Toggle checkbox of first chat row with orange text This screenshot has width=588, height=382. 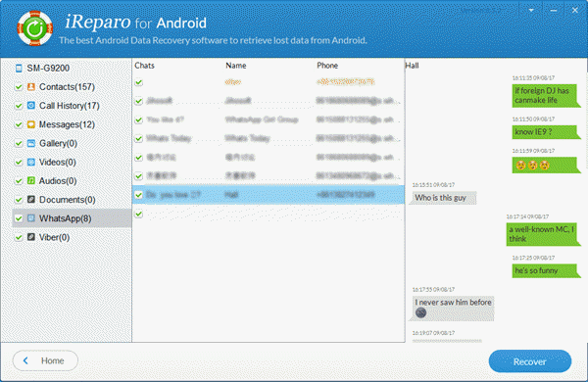click(x=139, y=82)
